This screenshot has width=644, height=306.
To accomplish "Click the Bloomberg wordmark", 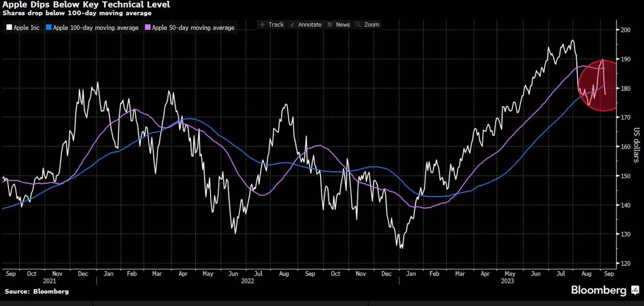I will pyautogui.click(x=599, y=290).
